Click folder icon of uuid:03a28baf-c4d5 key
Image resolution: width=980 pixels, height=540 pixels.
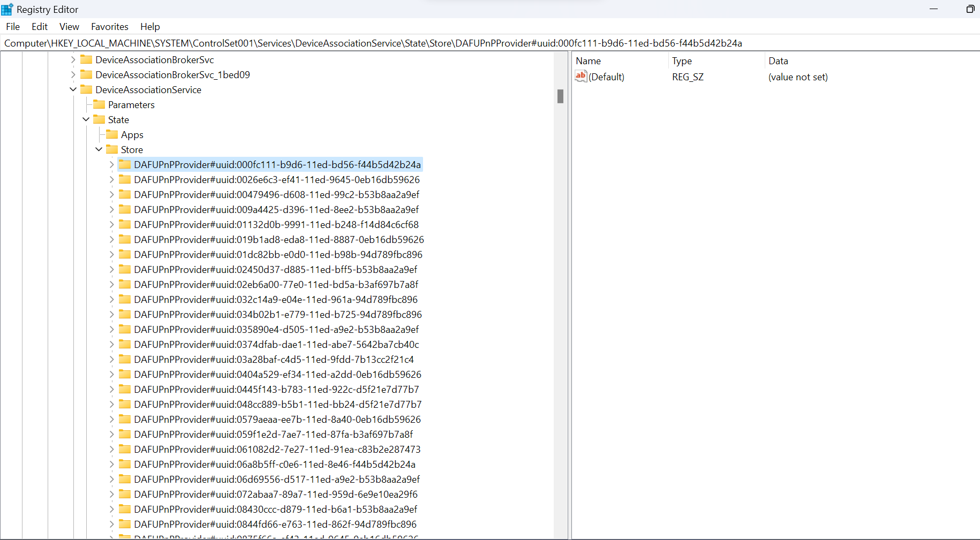(x=125, y=359)
